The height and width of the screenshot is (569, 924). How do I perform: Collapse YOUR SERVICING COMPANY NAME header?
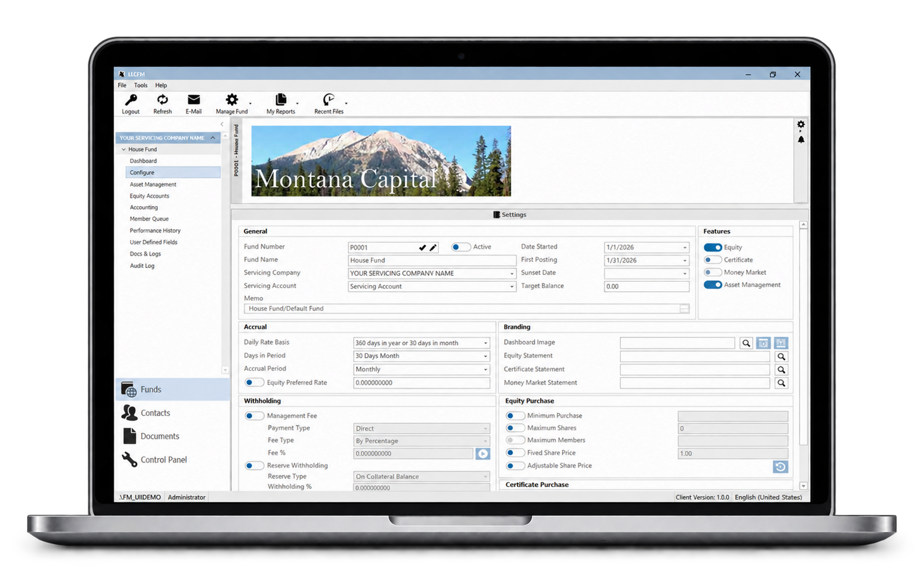[213, 138]
